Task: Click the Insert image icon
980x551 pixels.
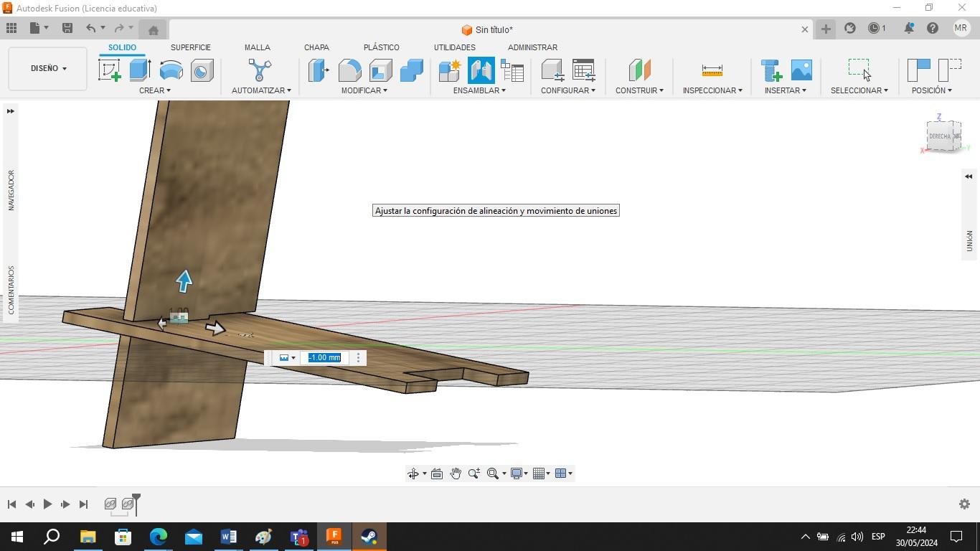Action: [801, 70]
